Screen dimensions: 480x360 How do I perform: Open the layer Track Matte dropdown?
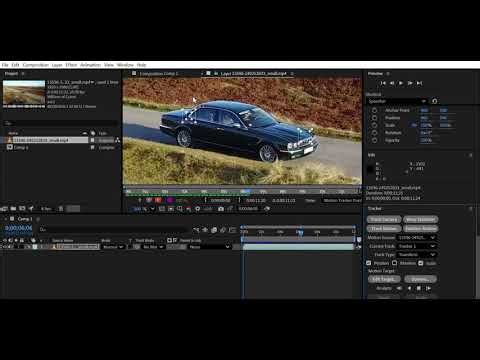point(154,247)
